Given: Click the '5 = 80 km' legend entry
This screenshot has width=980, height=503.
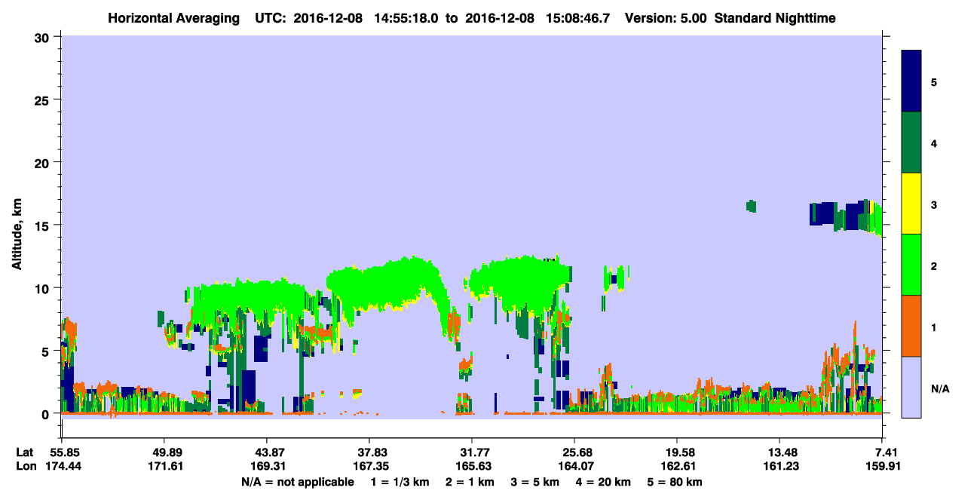Looking at the screenshot, I should (x=675, y=482).
